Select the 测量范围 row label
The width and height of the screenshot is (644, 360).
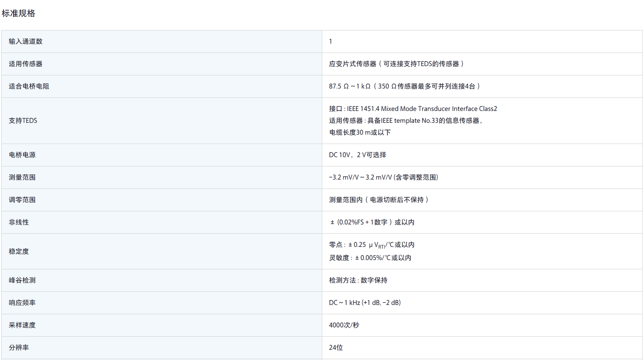22,177
